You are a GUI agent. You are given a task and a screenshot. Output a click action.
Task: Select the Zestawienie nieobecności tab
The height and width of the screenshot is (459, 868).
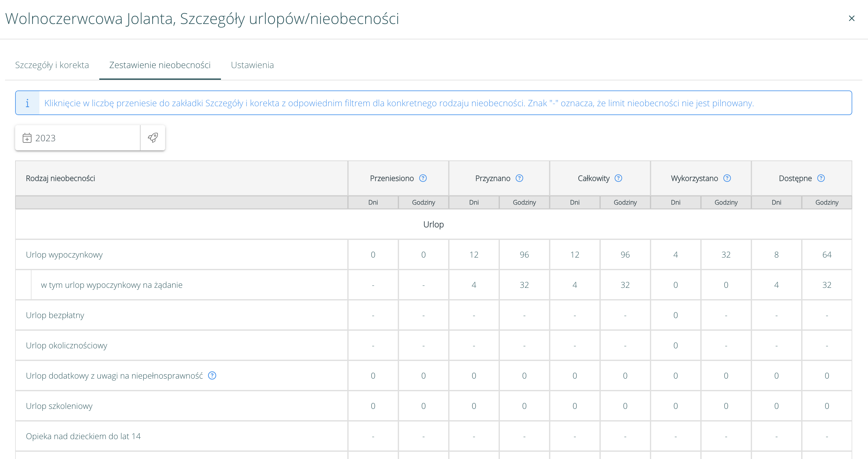[160, 65]
